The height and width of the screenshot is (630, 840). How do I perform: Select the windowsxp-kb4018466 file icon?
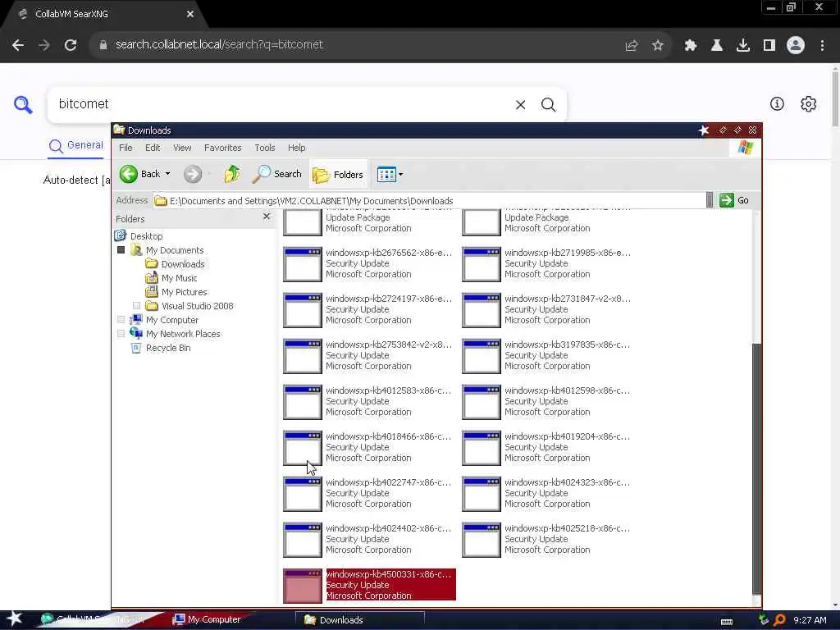tap(303, 449)
